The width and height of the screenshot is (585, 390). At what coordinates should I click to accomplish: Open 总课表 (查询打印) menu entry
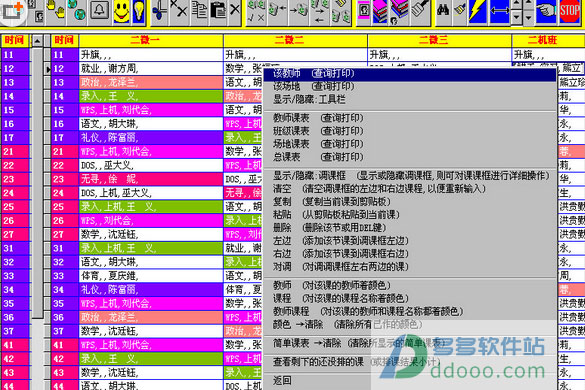pyautogui.click(x=410, y=157)
